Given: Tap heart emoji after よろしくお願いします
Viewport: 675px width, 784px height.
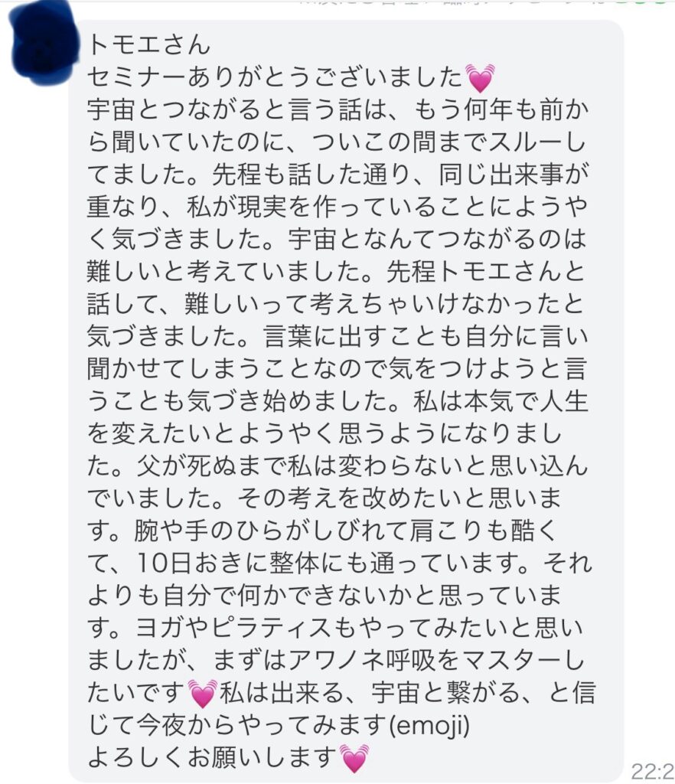Looking at the screenshot, I should point(354,758).
